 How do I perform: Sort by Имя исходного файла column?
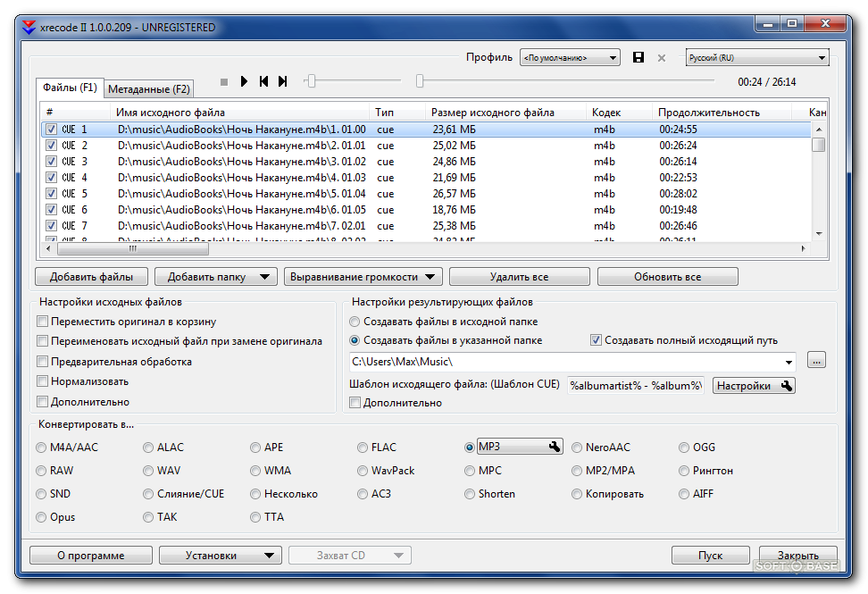tap(239, 113)
